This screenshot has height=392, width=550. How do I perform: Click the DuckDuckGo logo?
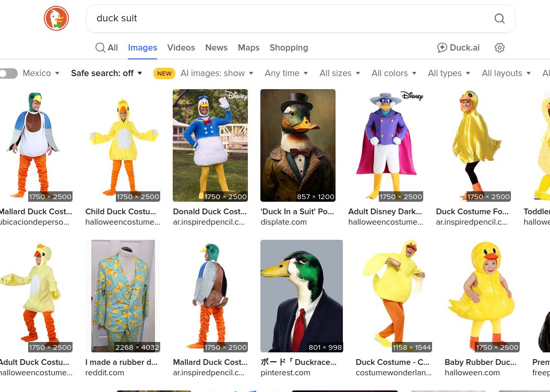pos(56,18)
